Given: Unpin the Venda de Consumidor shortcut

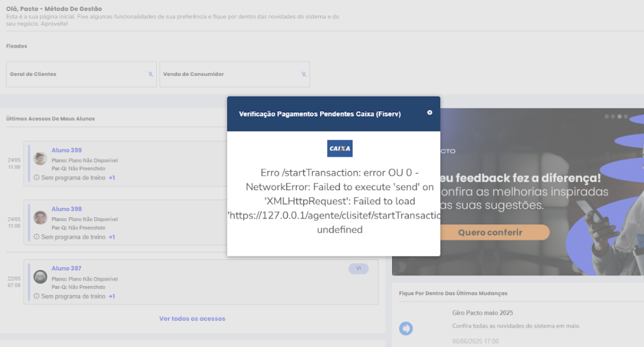Looking at the screenshot, I should click(x=303, y=75).
